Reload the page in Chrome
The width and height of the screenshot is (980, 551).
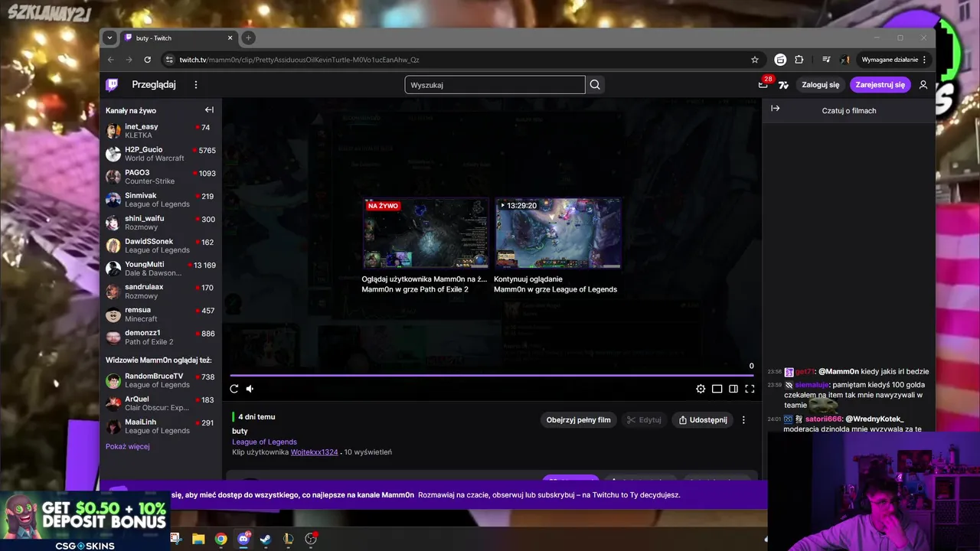(x=148, y=60)
